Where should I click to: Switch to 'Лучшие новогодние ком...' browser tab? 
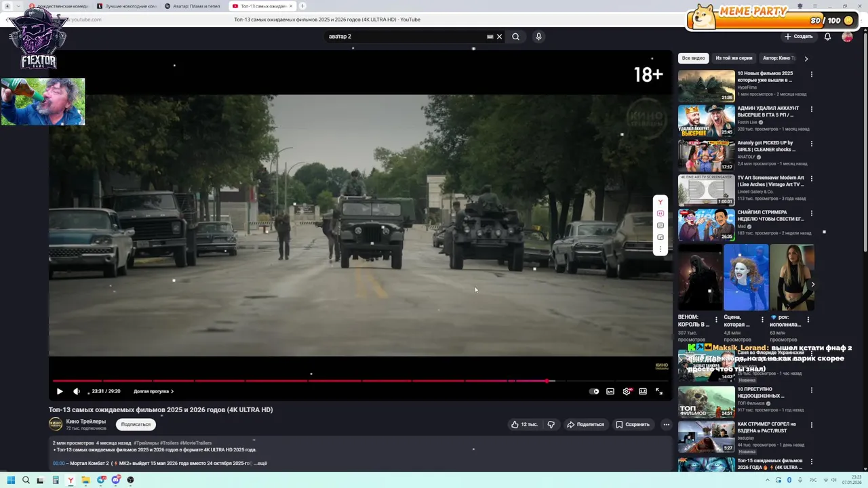(x=127, y=6)
